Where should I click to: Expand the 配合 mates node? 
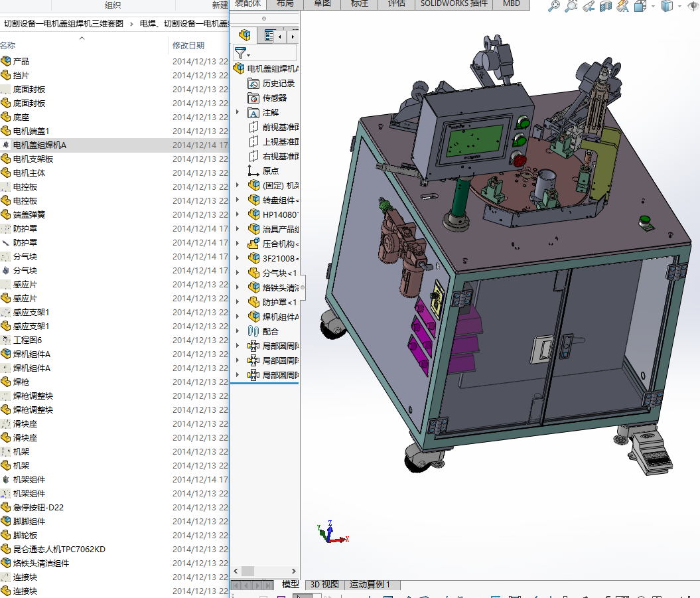point(238,331)
